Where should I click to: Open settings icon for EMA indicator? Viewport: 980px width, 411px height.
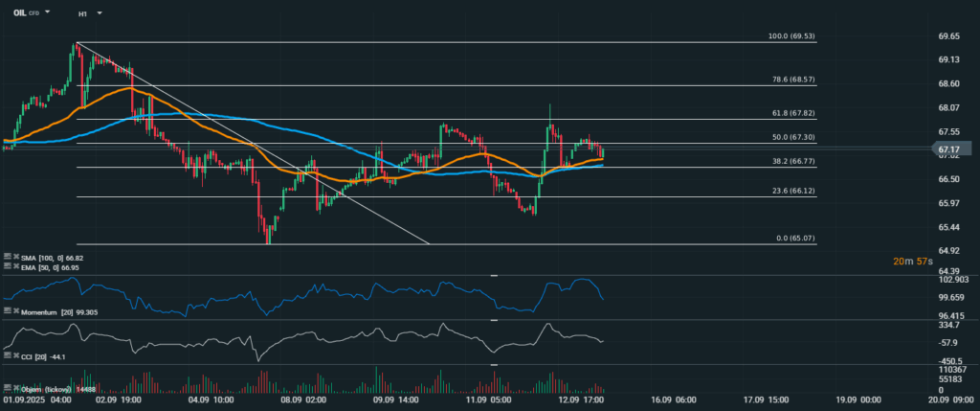coord(7,267)
